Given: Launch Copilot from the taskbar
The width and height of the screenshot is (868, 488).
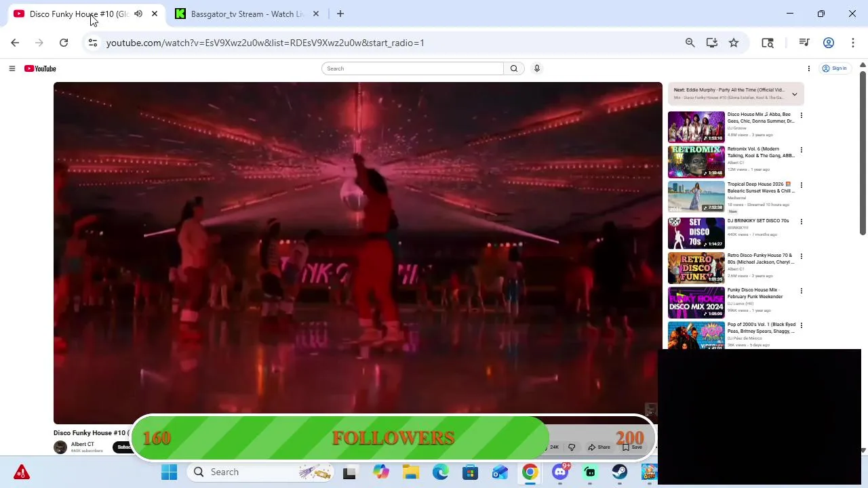Looking at the screenshot, I should coord(380,472).
